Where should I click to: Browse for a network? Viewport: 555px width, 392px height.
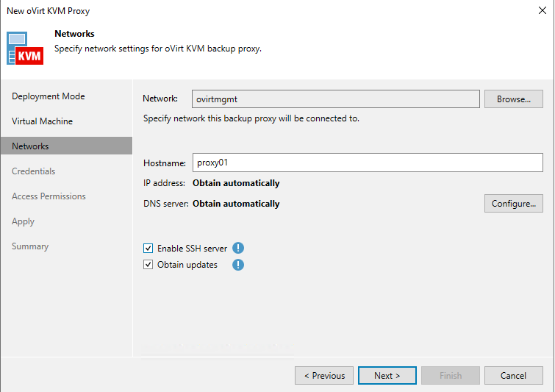point(513,99)
